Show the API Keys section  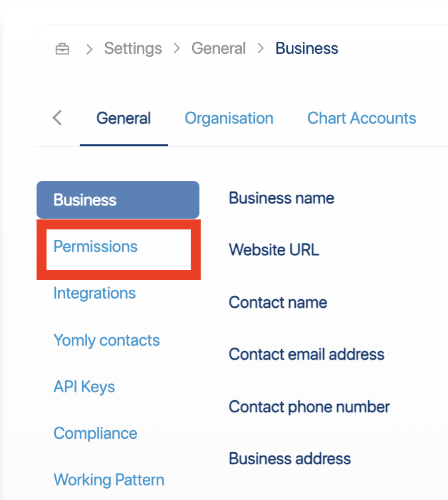tap(84, 387)
